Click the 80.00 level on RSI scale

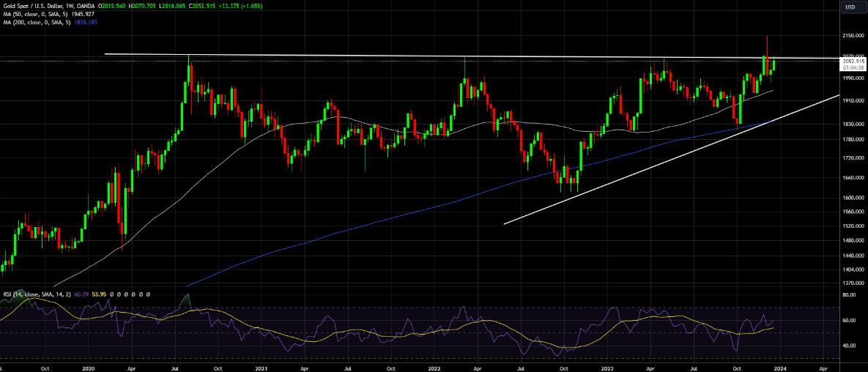coord(849,295)
